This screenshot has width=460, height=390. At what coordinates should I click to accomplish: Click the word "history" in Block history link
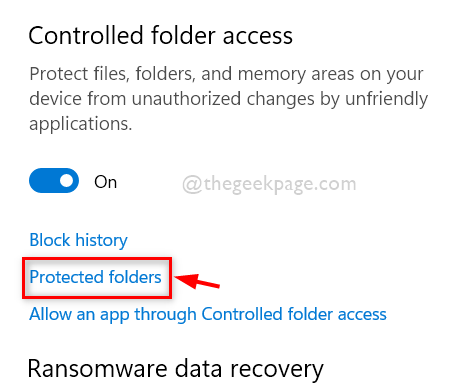coord(101,240)
